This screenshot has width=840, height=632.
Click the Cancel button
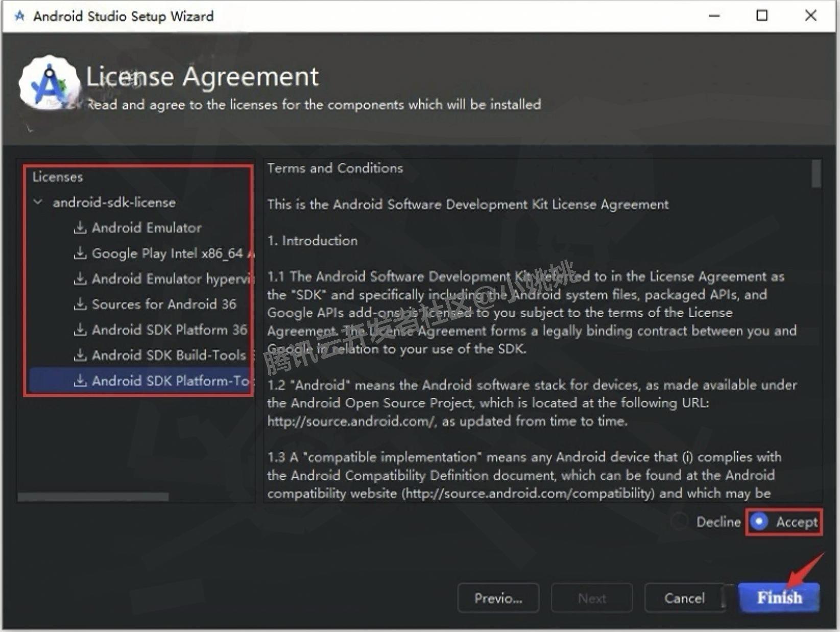point(684,598)
